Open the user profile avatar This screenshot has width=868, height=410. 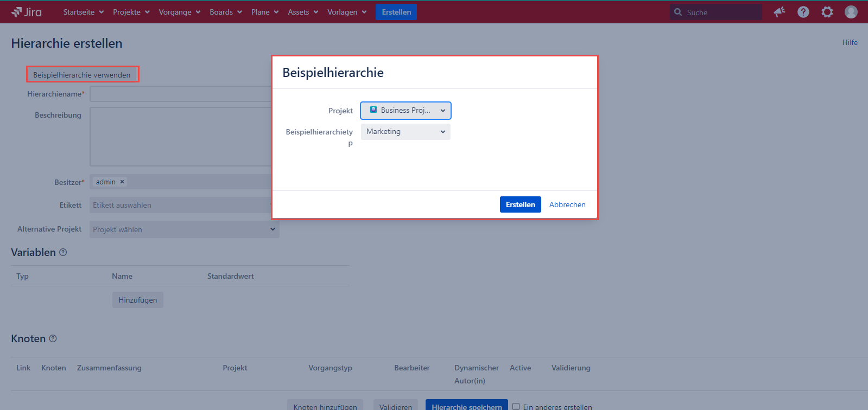coord(851,12)
